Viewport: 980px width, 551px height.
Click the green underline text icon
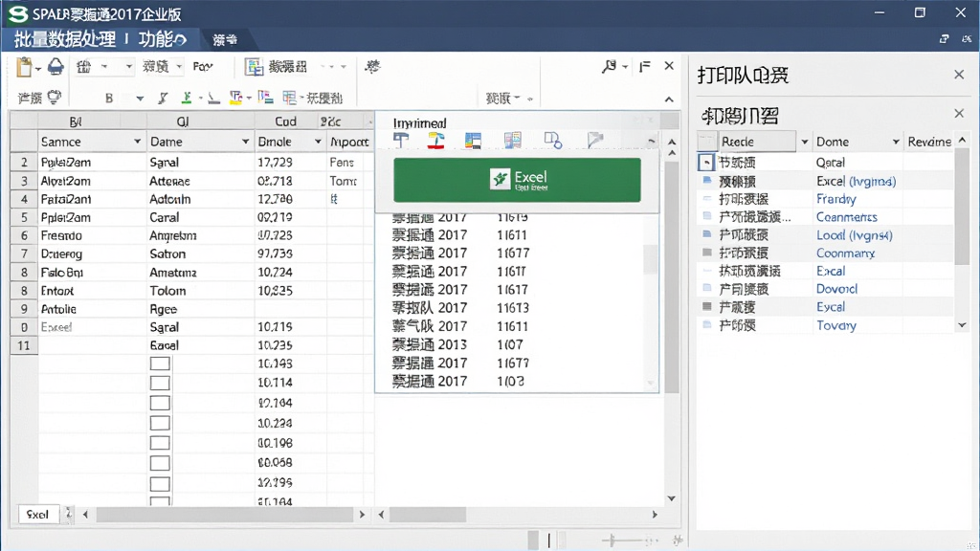point(187,98)
